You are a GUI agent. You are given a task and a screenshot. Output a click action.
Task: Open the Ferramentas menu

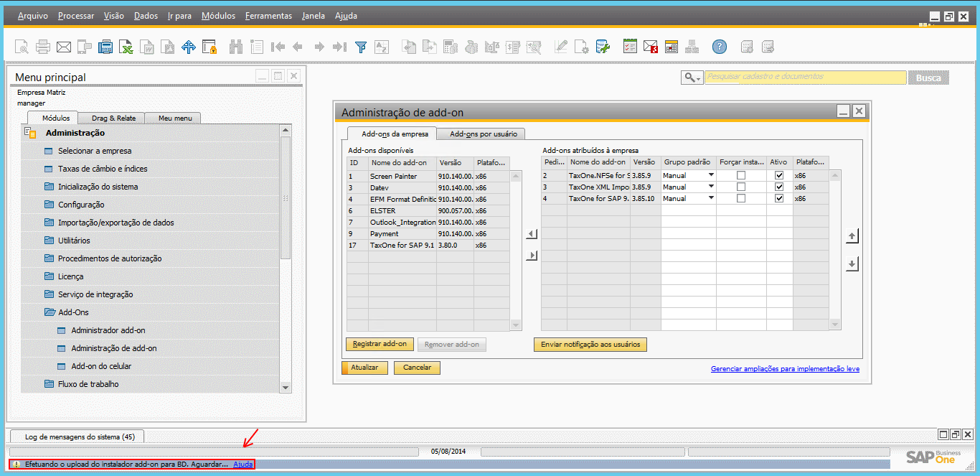pyautogui.click(x=268, y=16)
